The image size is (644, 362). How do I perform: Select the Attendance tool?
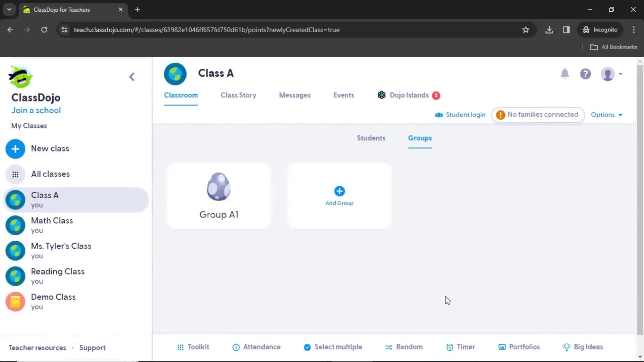coord(257,347)
